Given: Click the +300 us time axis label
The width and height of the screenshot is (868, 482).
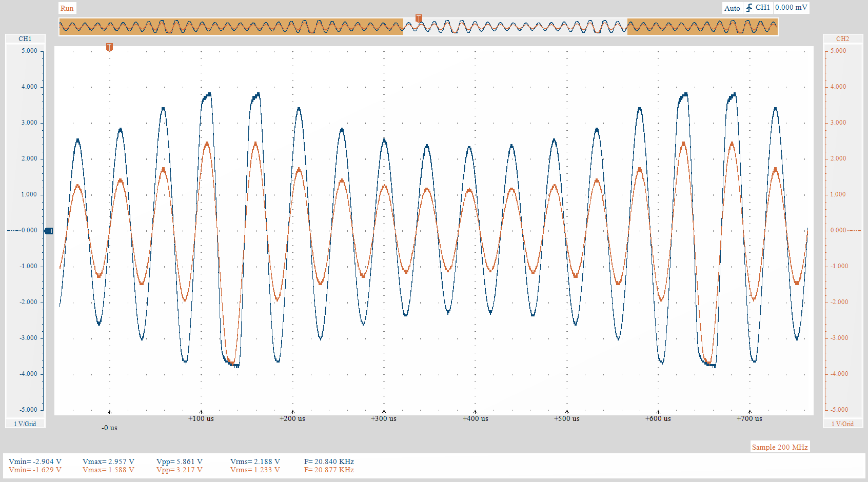Looking at the screenshot, I should click(x=384, y=418).
